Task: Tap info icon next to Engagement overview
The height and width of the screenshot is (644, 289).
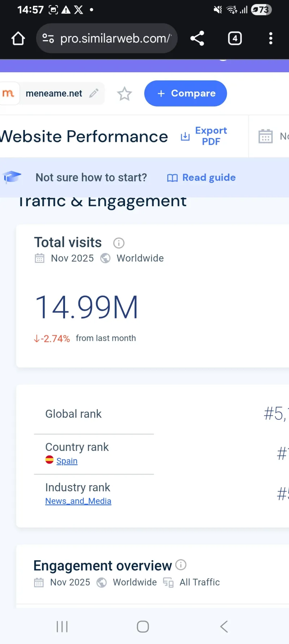Action: coord(181,565)
